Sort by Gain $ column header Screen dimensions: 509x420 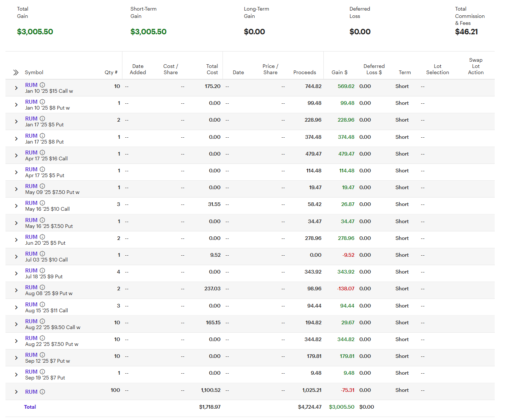tap(339, 73)
